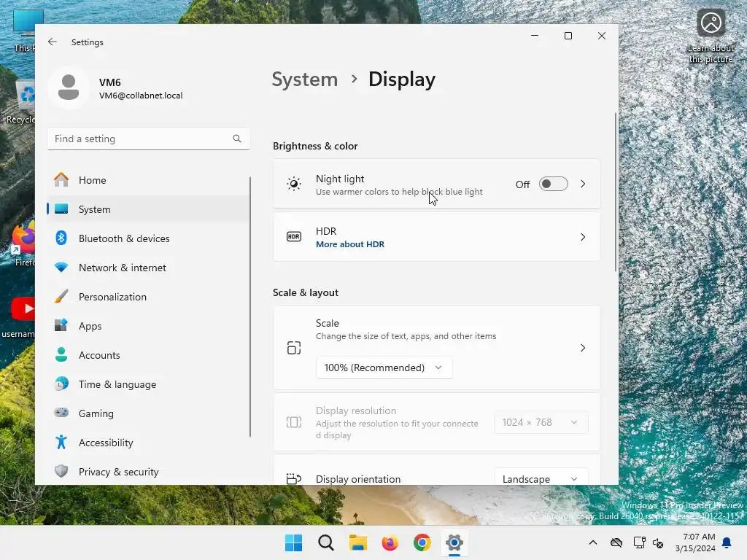
Task: Open taskbar Search
Action: pyautogui.click(x=326, y=542)
